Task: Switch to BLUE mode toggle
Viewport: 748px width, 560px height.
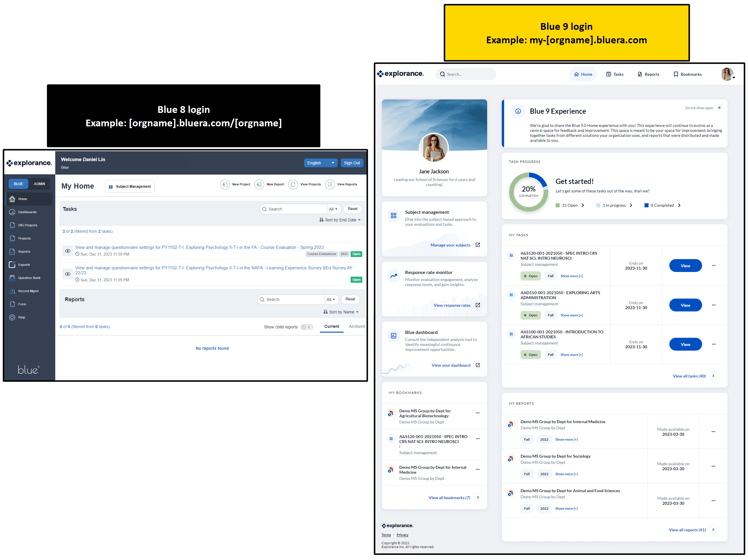Action: click(18, 184)
